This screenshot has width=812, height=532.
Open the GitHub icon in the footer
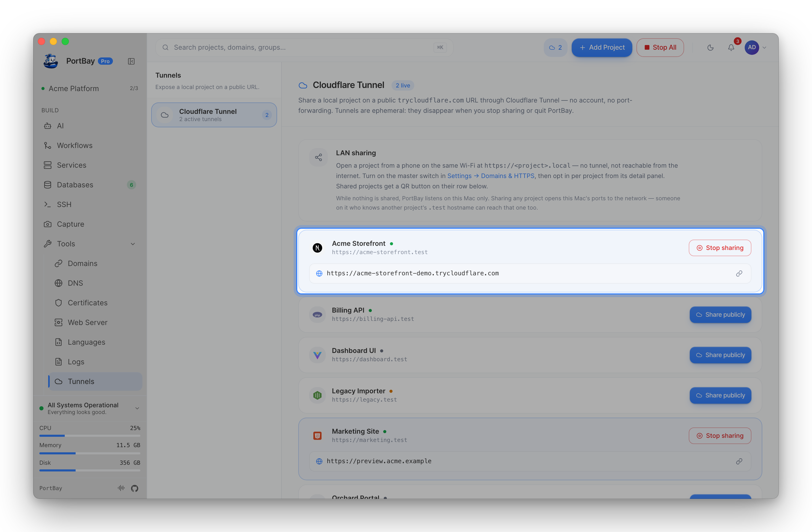pos(134,488)
